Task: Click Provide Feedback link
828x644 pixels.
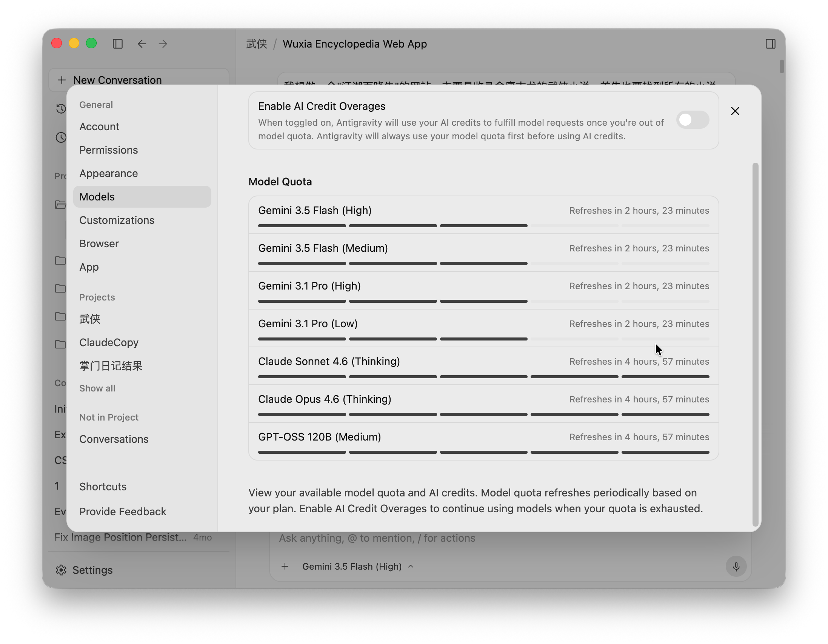Action: tap(123, 512)
